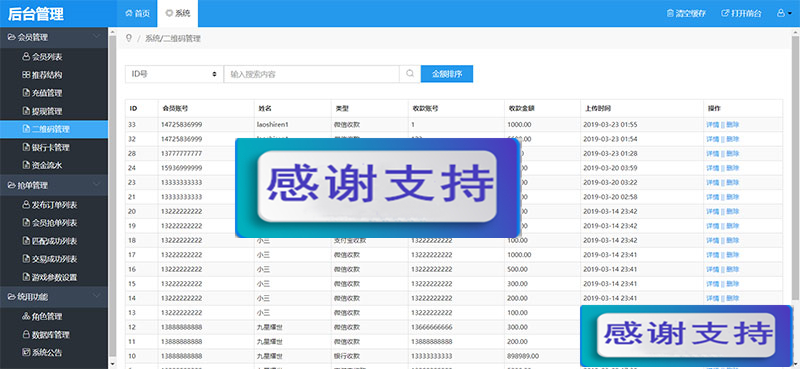Viewport: 800px width, 369px height.
Task: Open 游戏参数设置 in the sidebar
Action: 49,277
